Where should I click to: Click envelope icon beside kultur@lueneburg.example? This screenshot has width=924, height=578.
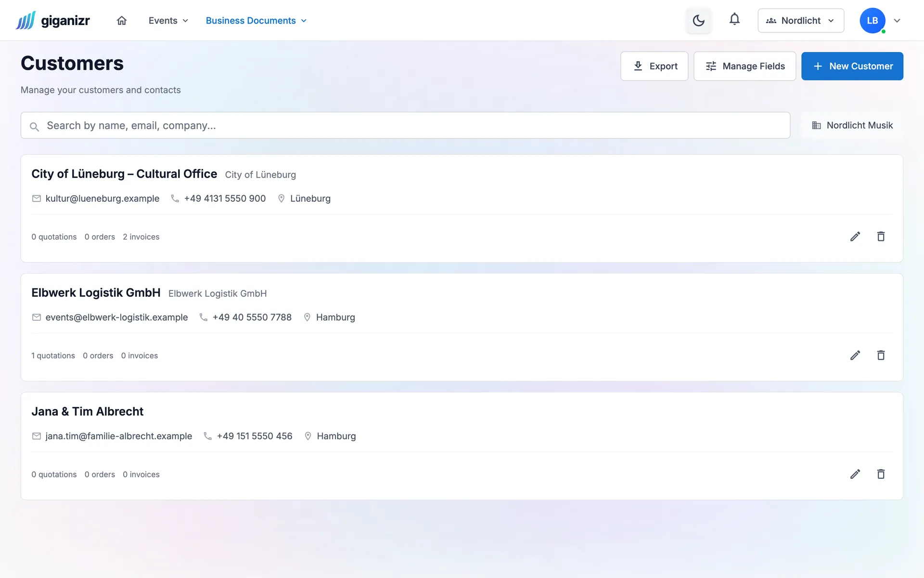click(36, 198)
